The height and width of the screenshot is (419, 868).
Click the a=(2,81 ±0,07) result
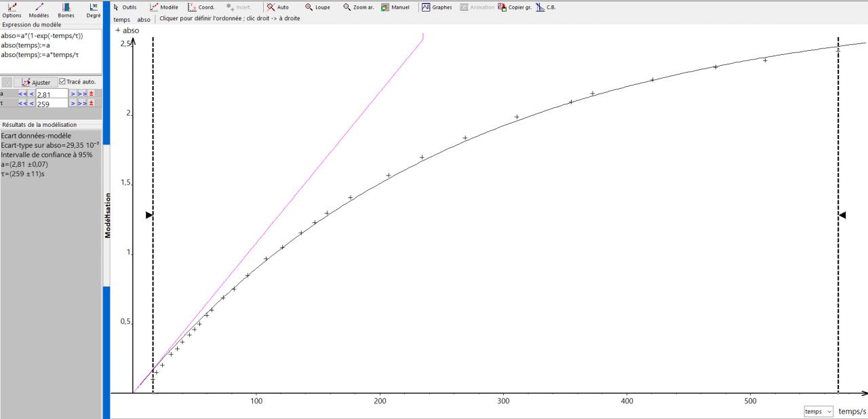point(24,164)
